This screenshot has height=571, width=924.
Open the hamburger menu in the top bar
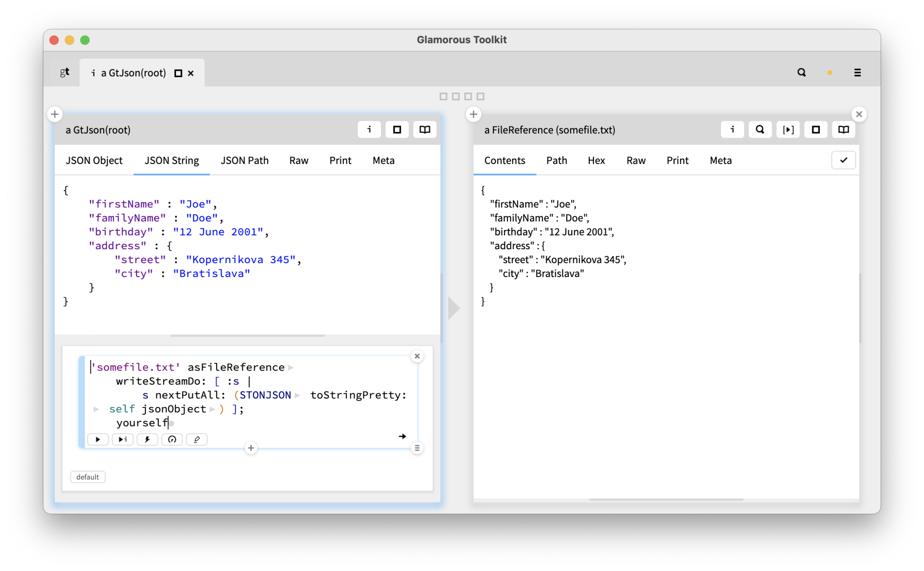(x=857, y=73)
